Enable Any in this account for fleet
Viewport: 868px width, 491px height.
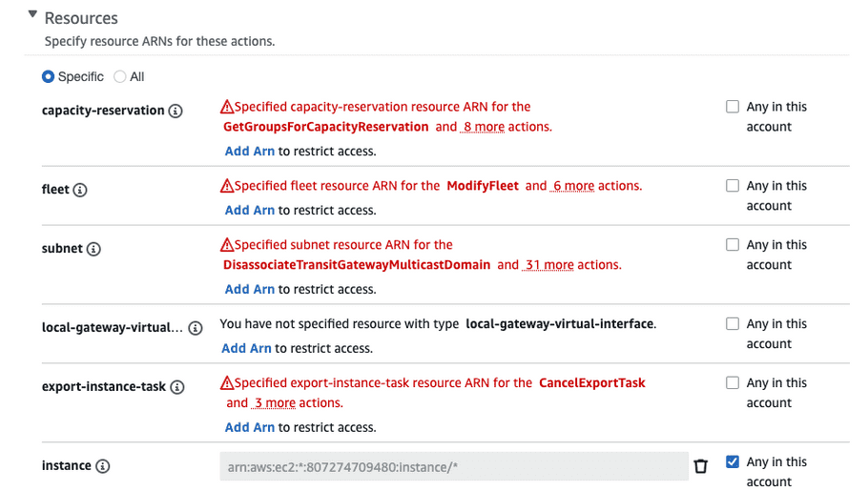click(x=733, y=186)
